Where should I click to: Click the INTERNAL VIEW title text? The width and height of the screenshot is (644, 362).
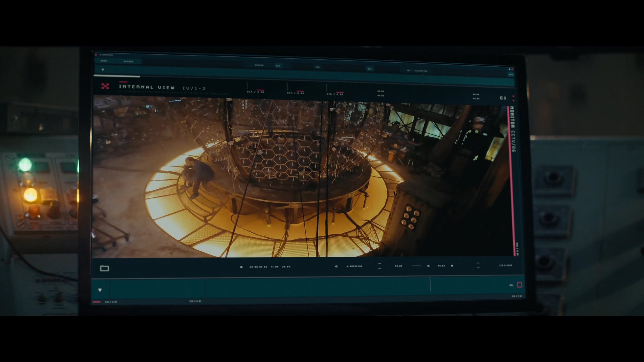(147, 87)
